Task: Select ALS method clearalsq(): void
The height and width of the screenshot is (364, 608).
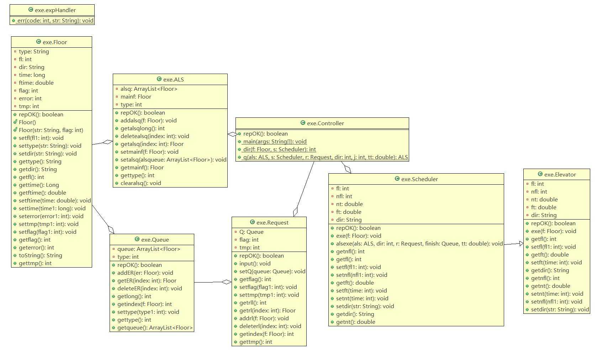Action: (141, 183)
